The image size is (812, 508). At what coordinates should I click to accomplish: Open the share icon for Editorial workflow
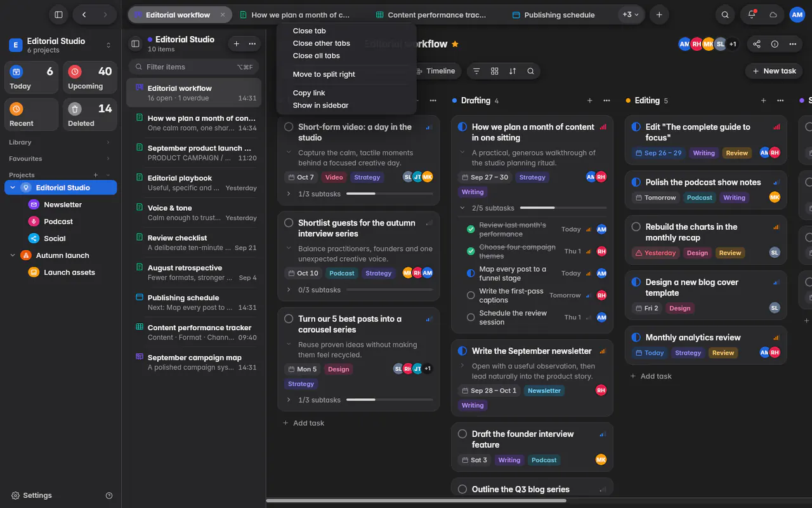pyautogui.click(x=757, y=44)
